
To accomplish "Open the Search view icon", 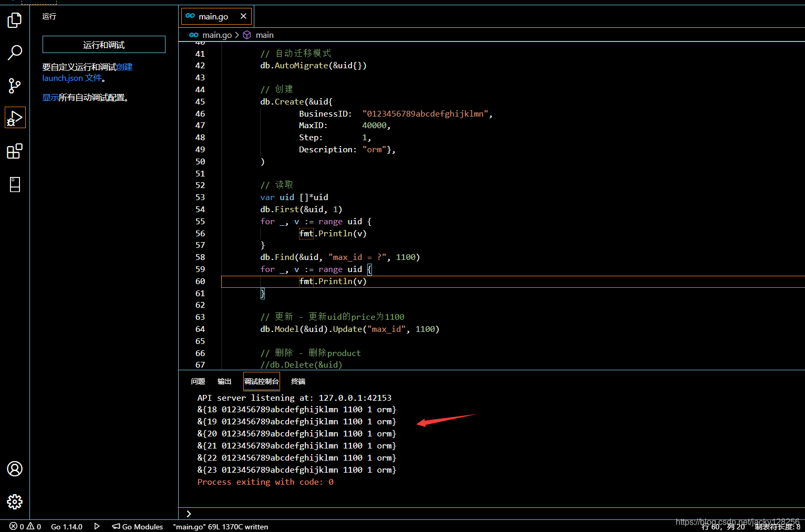I will (15, 53).
